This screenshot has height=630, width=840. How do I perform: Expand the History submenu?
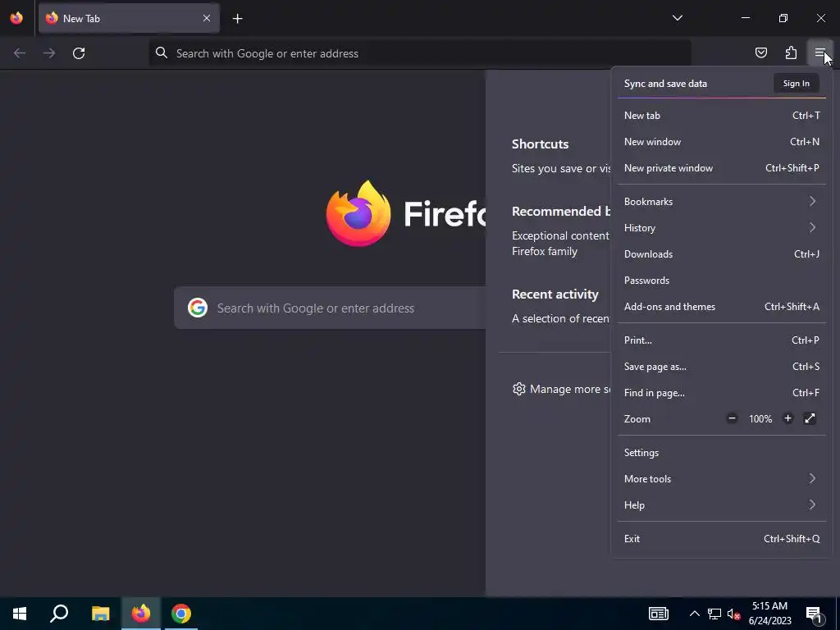pyautogui.click(x=722, y=228)
